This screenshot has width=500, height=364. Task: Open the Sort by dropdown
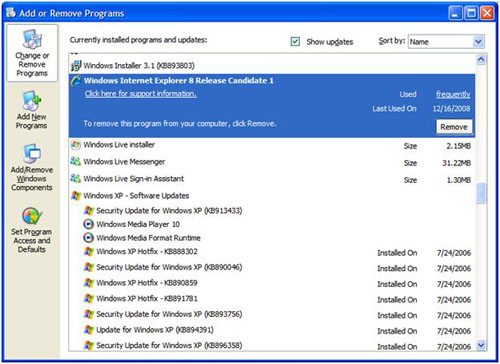(x=478, y=42)
